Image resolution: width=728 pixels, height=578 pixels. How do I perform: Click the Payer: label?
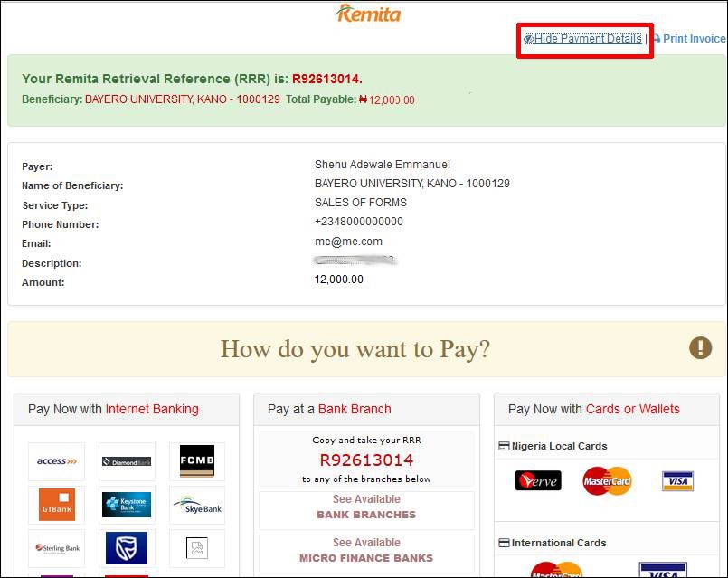(37, 166)
